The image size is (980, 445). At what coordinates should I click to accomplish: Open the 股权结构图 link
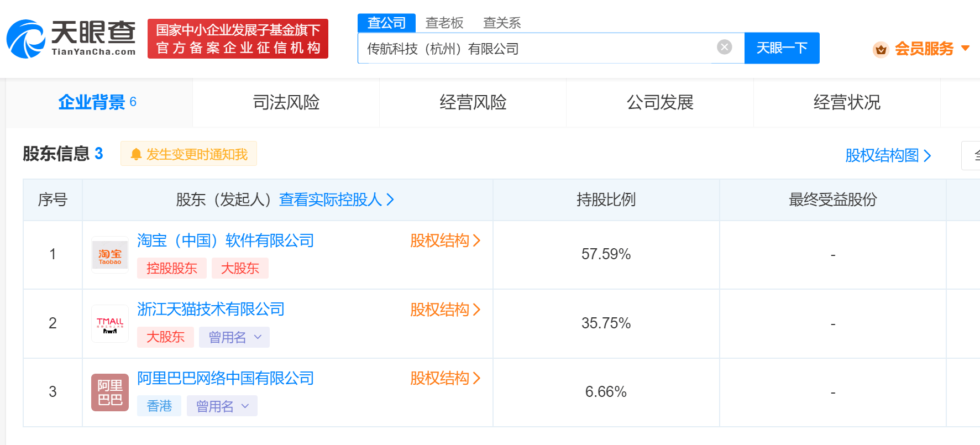coord(888,156)
